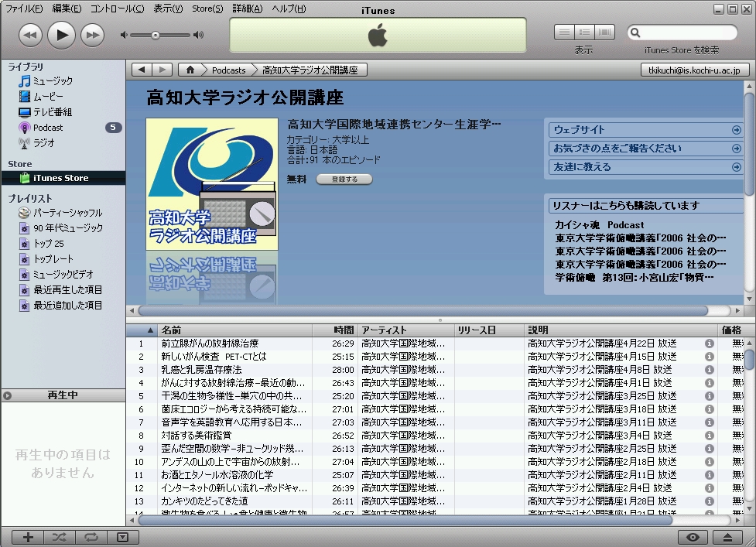This screenshot has width=756, height=547.
Task: Sort episodes by the 説明 column header
Action: [621, 330]
